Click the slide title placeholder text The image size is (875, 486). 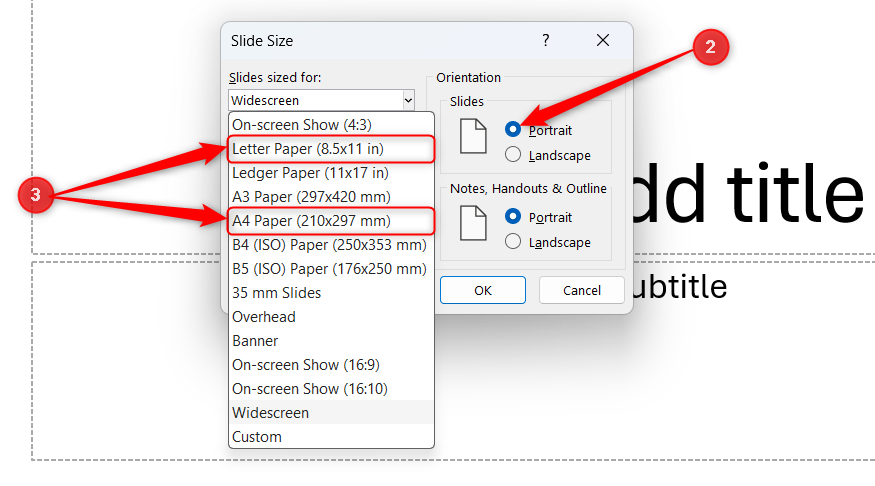748,194
